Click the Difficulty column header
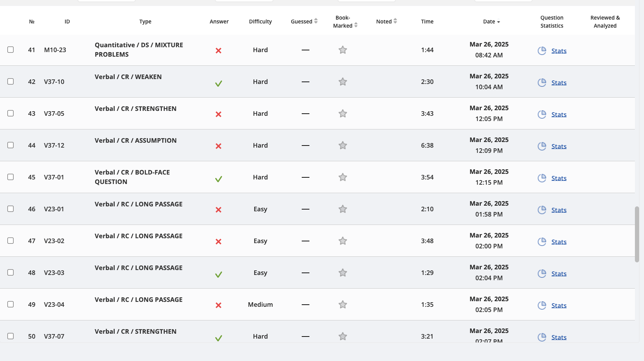 coord(260,22)
